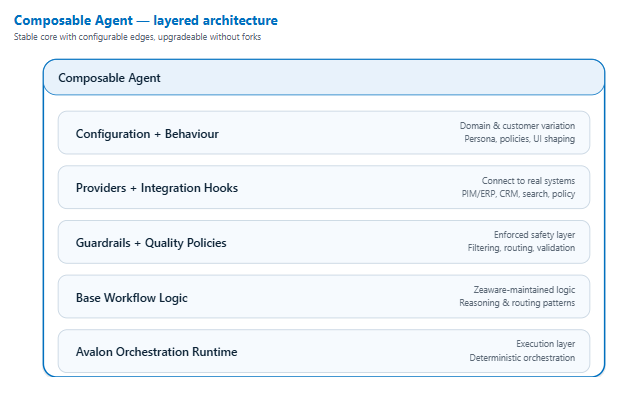This screenshot has height=415, width=633.
Task: Click the 'Reasoning & routing patterns' text
Action: pos(517,303)
